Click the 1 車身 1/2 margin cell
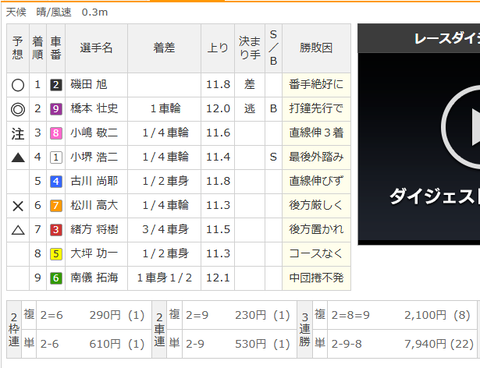The height and width of the screenshot is (368, 480). (x=165, y=278)
